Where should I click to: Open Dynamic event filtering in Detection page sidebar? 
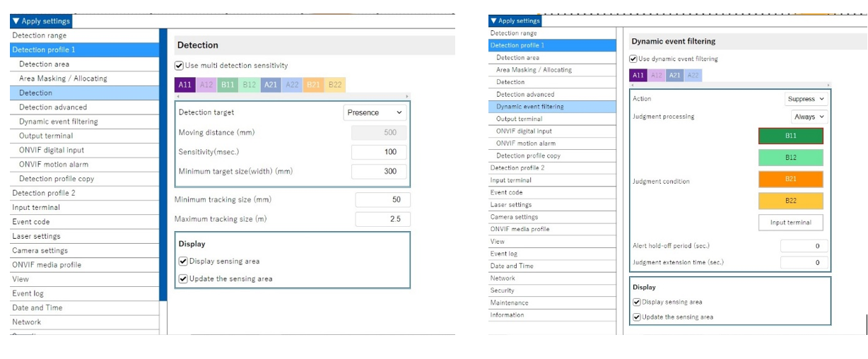85,122
